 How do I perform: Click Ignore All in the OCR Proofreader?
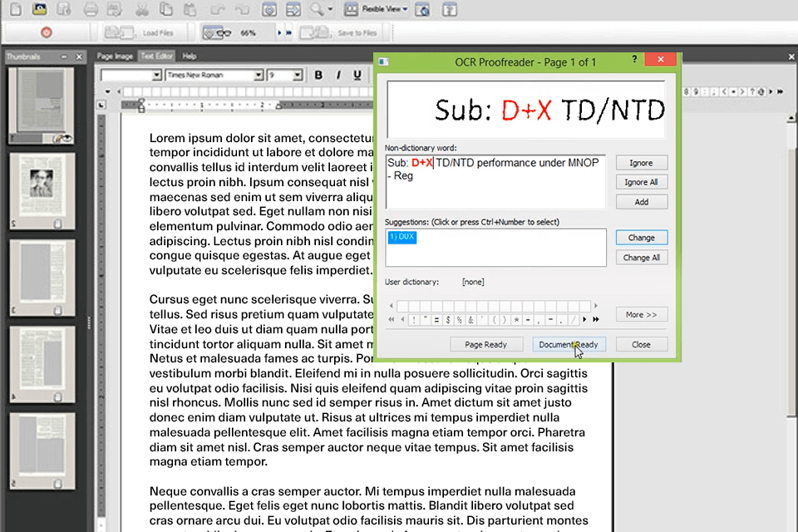click(641, 182)
